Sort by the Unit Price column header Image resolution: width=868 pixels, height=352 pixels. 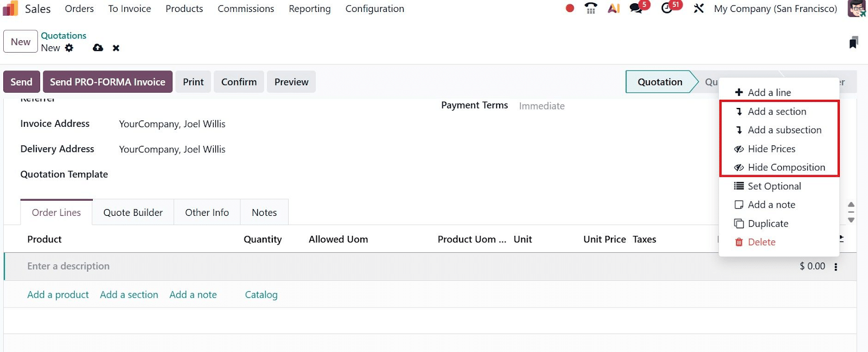[x=604, y=239]
